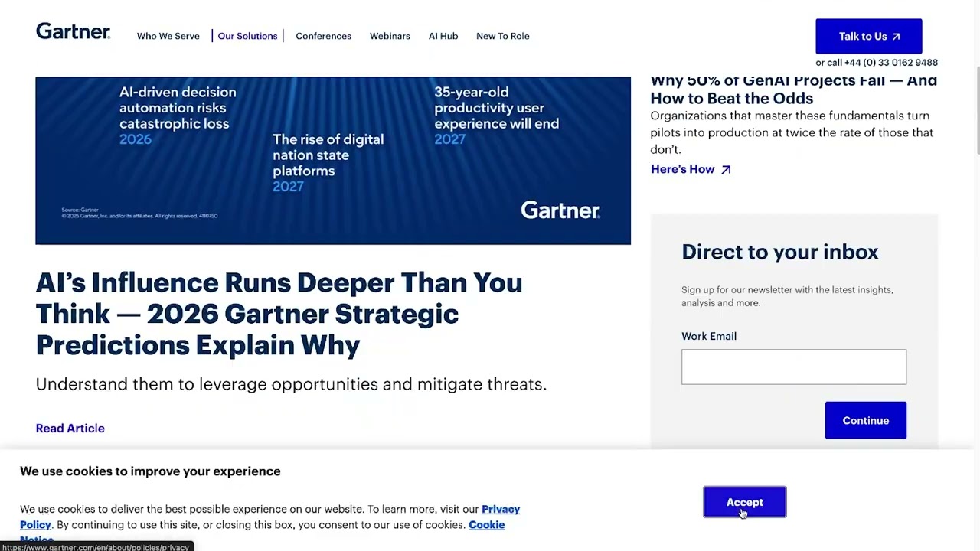Image resolution: width=980 pixels, height=551 pixels.
Task: Click the Gartner logo in header
Action: [x=73, y=31]
